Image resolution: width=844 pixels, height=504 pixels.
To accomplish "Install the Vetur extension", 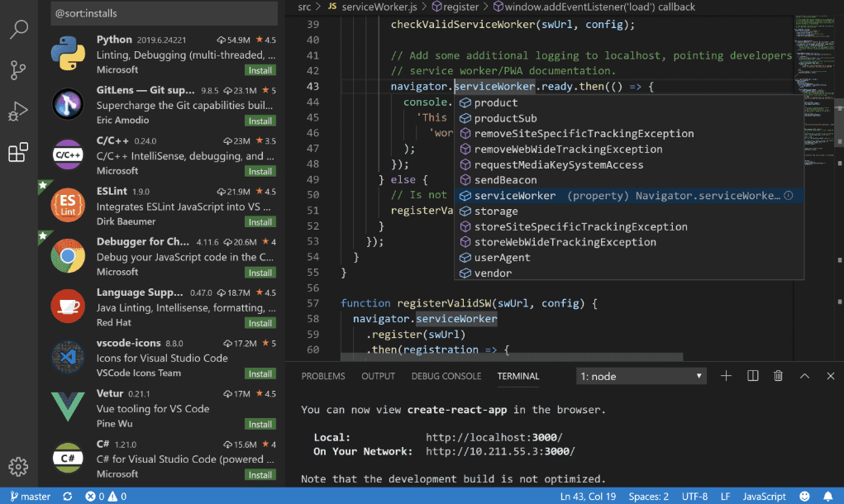I will [x=260, y=425].
